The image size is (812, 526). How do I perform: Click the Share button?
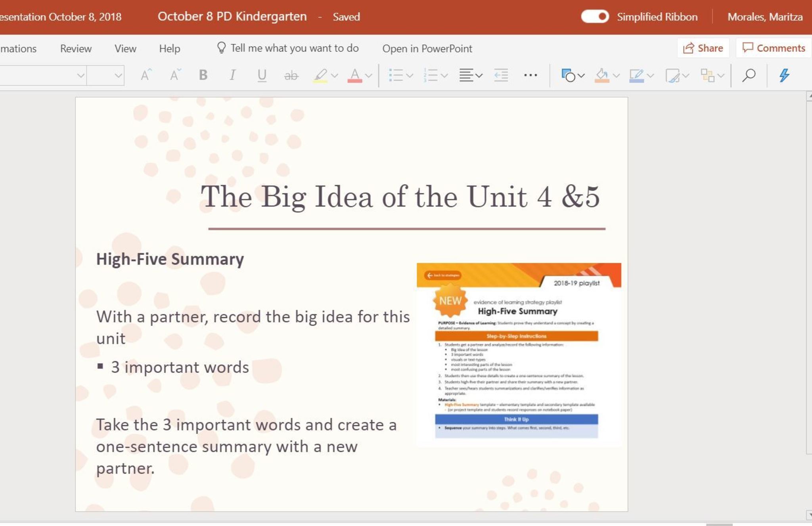tap(703, 48)
